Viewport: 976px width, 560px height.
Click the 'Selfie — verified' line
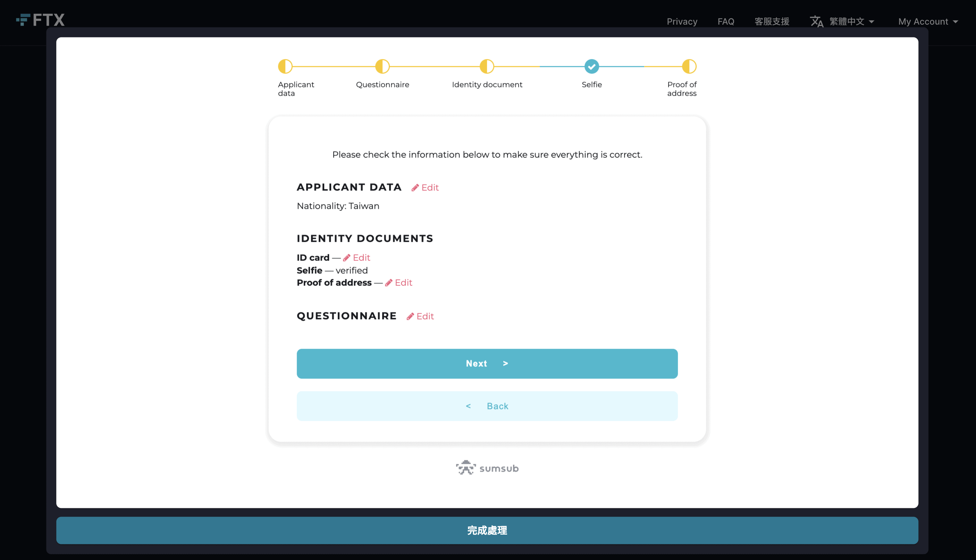point(332,270)
